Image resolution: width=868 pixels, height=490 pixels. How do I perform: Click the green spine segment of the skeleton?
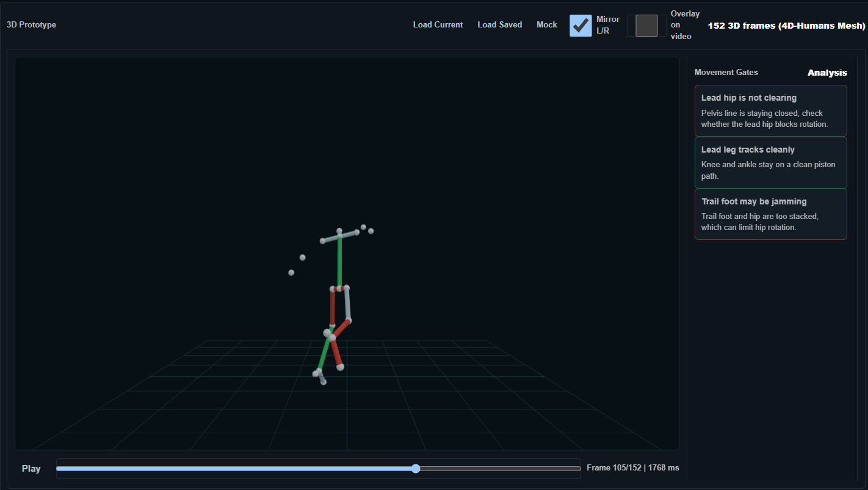pyautogui.click(x=339, y=261)
